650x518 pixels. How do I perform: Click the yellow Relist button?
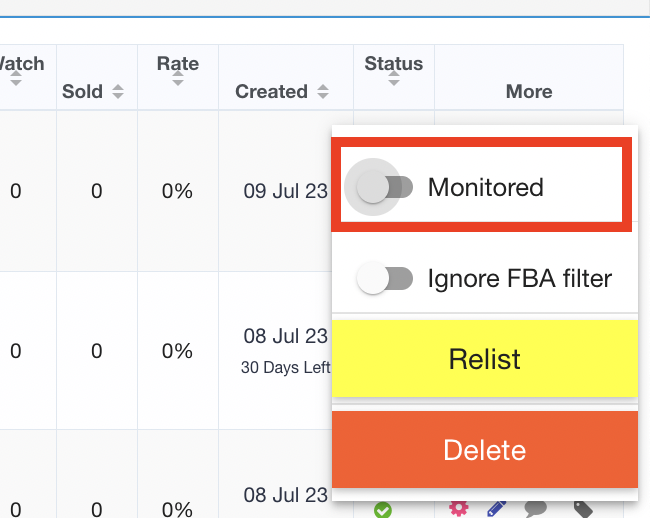(485, 358)
